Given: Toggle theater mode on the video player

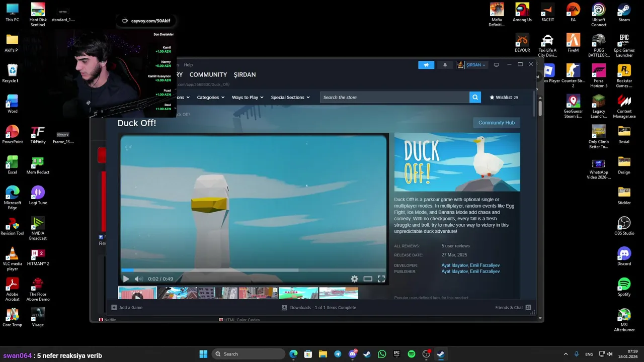Looking at the screenshot, I should coord(368,279).
